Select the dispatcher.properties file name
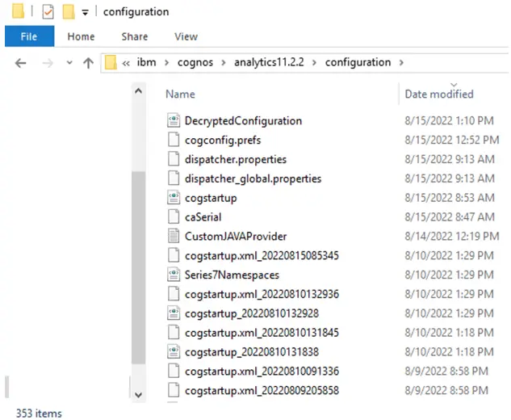Viewport: 511px width, 420px height. (236, 159)
